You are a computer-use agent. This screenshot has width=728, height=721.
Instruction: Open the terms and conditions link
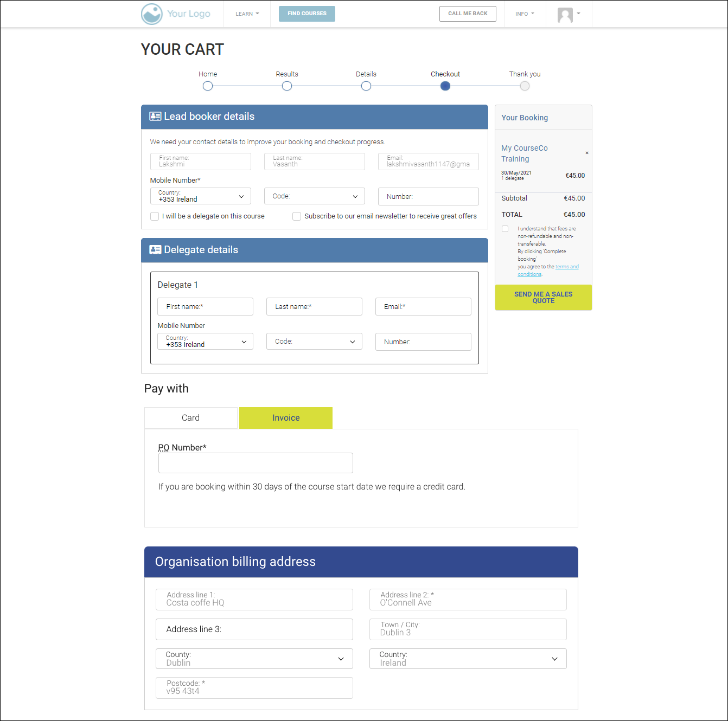566,267
